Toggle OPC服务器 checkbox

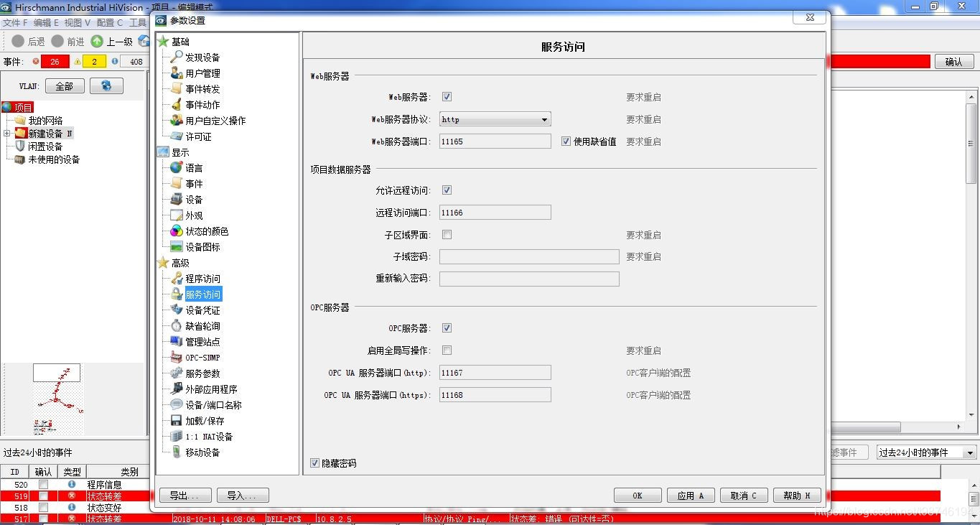click(447, 328)
